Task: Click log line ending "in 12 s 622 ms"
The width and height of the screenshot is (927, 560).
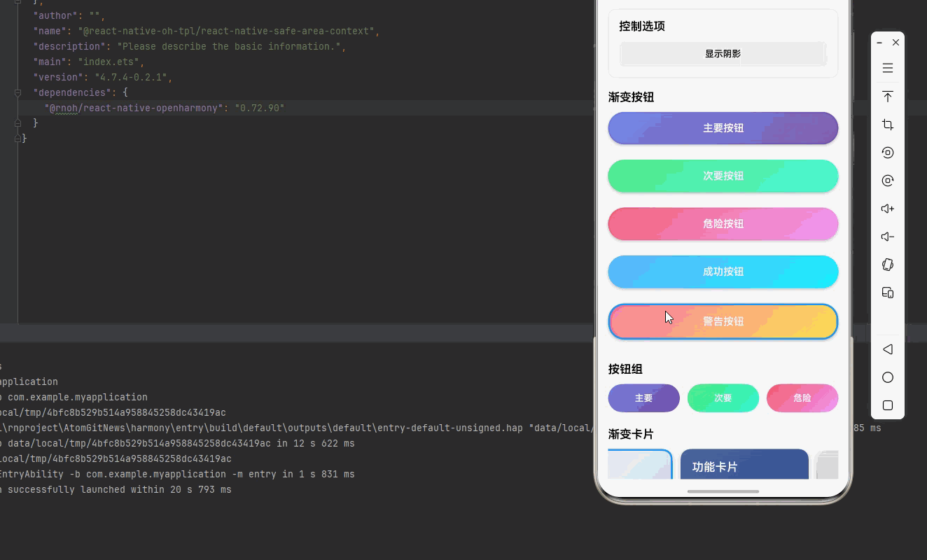Action: click(x=177, y=443)
